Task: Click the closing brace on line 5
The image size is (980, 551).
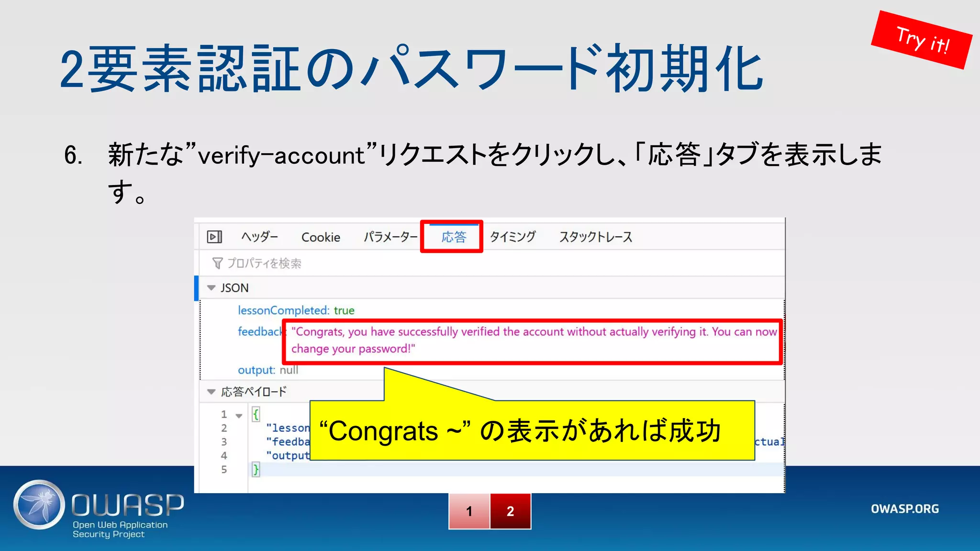Action: (x=256, y=470)
